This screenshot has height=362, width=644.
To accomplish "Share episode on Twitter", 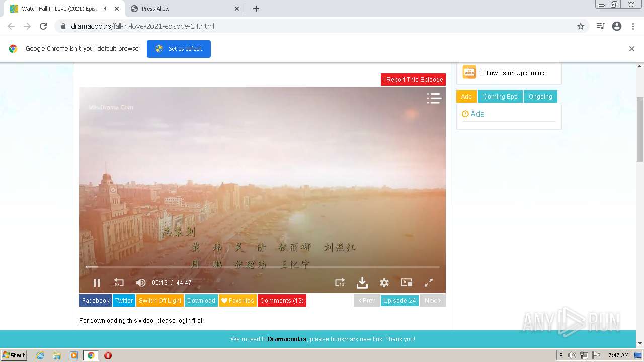I will point(124,301).
